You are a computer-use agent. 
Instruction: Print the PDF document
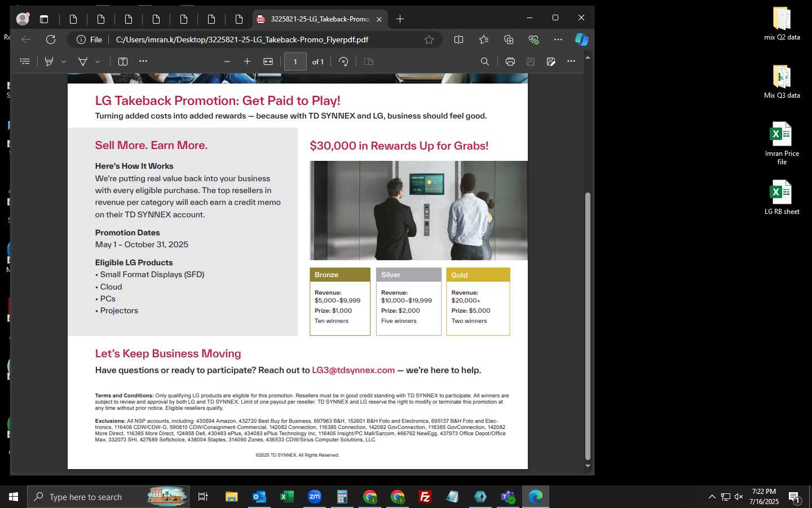[x=510, y=62]
